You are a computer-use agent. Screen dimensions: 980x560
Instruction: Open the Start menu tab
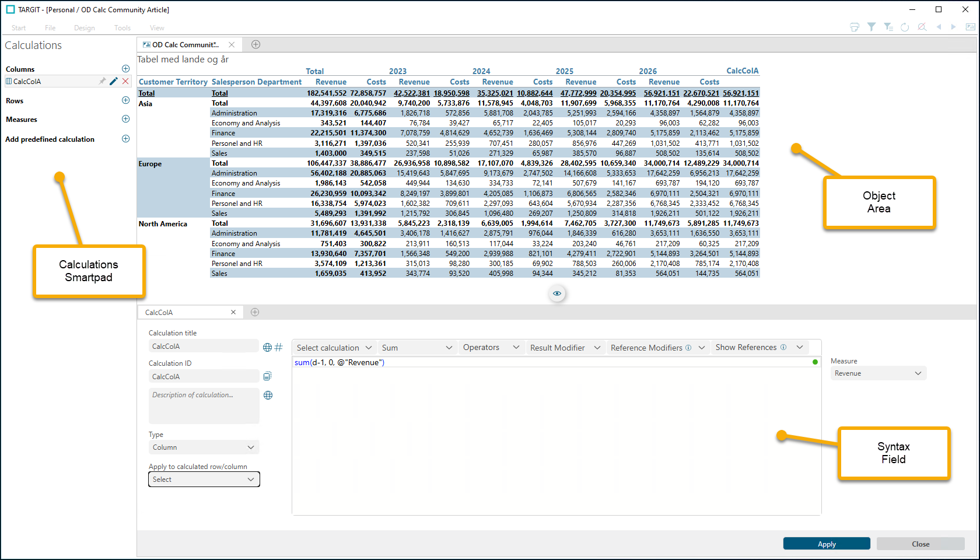point(19,28)
